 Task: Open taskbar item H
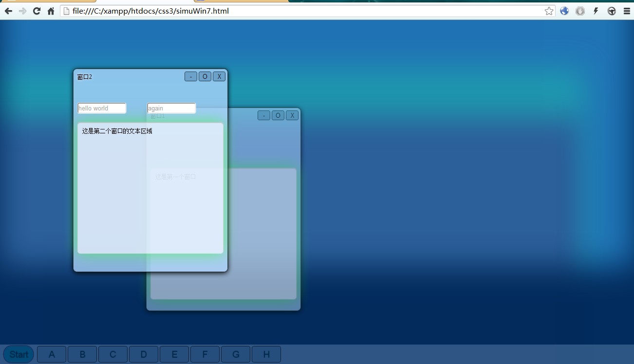click(x=266, y=354)
